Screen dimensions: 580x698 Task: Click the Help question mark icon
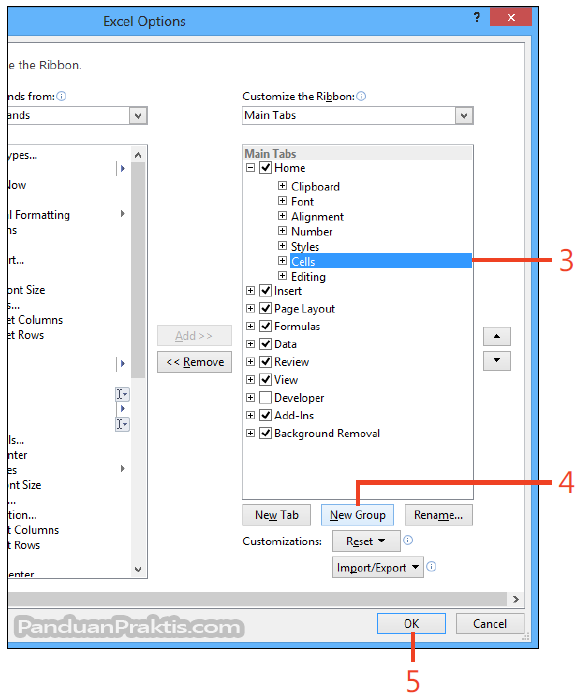pyautogui.click(x=477, y=17)
